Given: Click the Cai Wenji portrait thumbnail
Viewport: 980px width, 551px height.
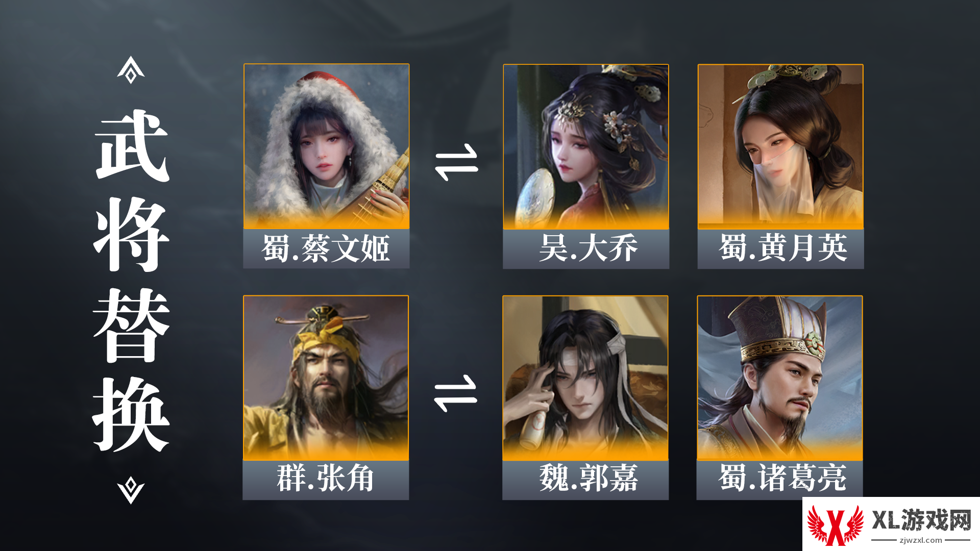Looking at the screenshot, I should pos(327,146).
